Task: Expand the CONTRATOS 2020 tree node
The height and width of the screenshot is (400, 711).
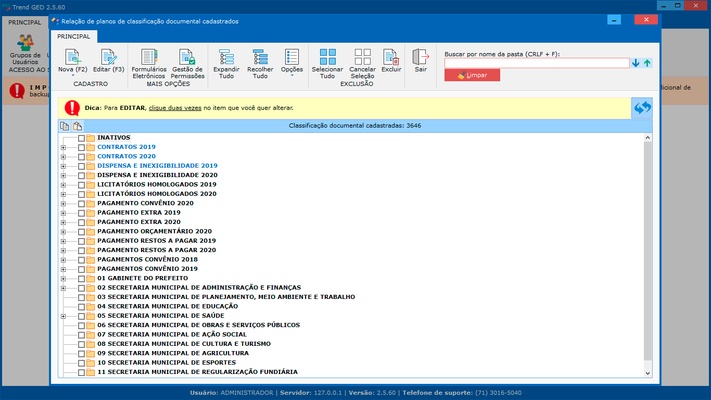Action: click(63, 157)
